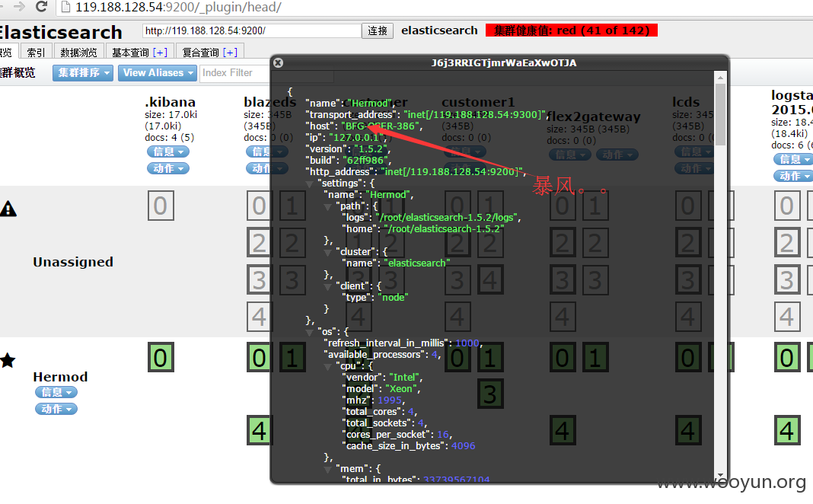Select unassigned shard 2 of logstash

[x=787, y=242]
